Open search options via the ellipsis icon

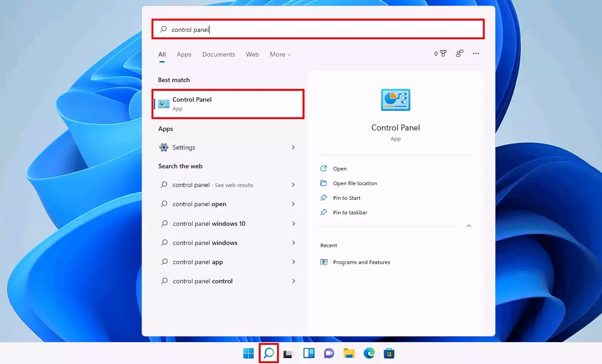476,53
